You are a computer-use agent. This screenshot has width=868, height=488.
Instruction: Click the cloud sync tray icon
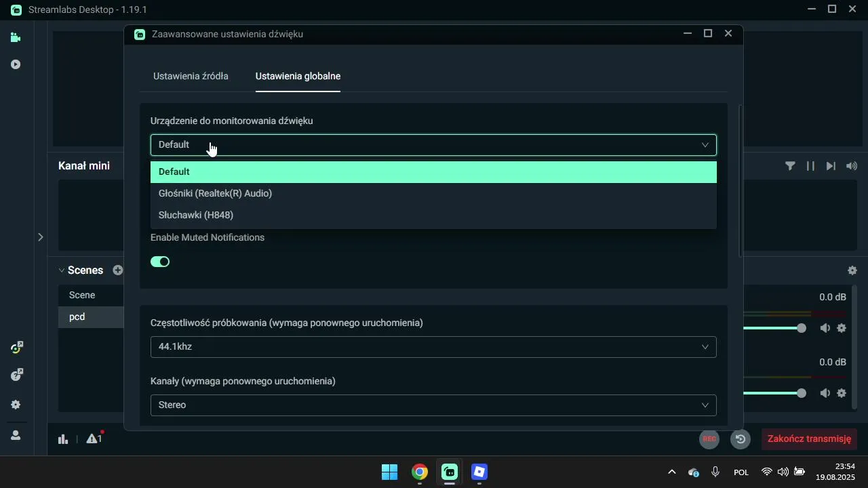(694, 472)
